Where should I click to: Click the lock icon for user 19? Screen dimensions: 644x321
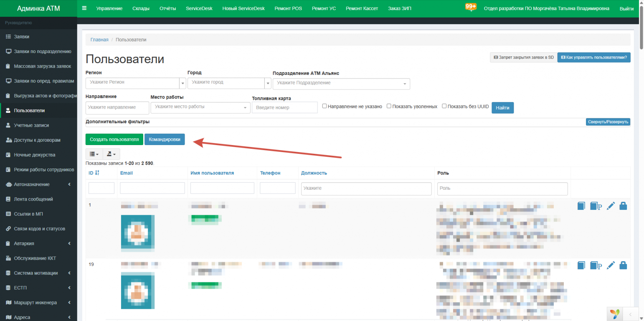pyautogui.click(x=623, y=265)
